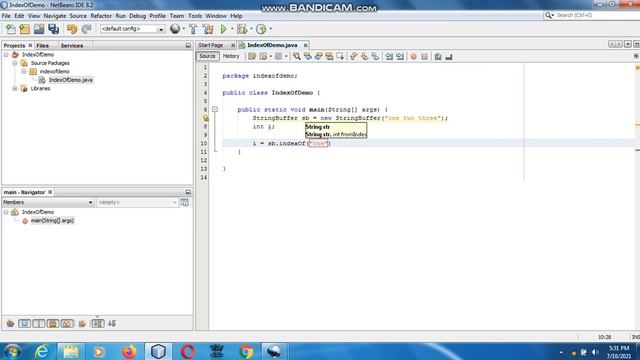Click the lightbulb hint icon on line 7
Viewport: 640px width, 360px height.
click(x=206, y=118)
